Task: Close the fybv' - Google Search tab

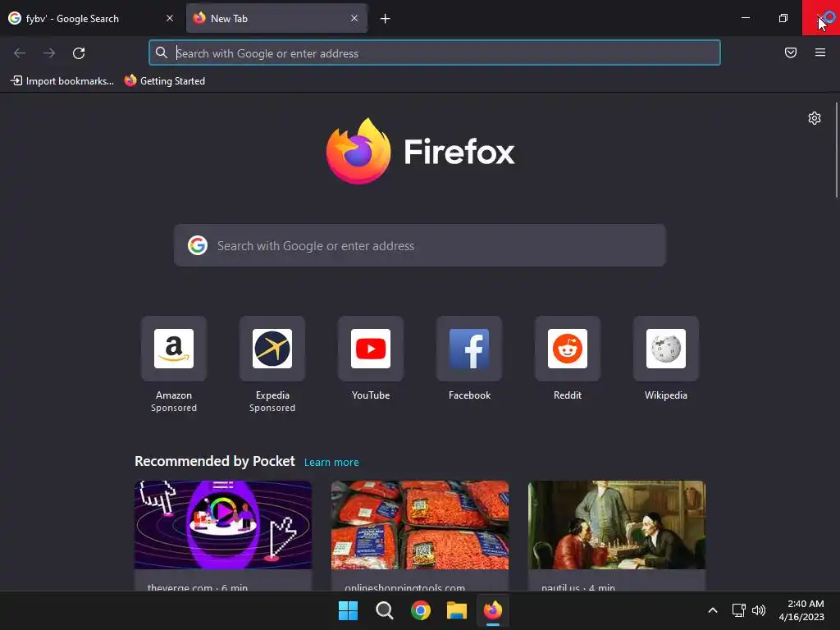Action: click(x=170, y=18)
